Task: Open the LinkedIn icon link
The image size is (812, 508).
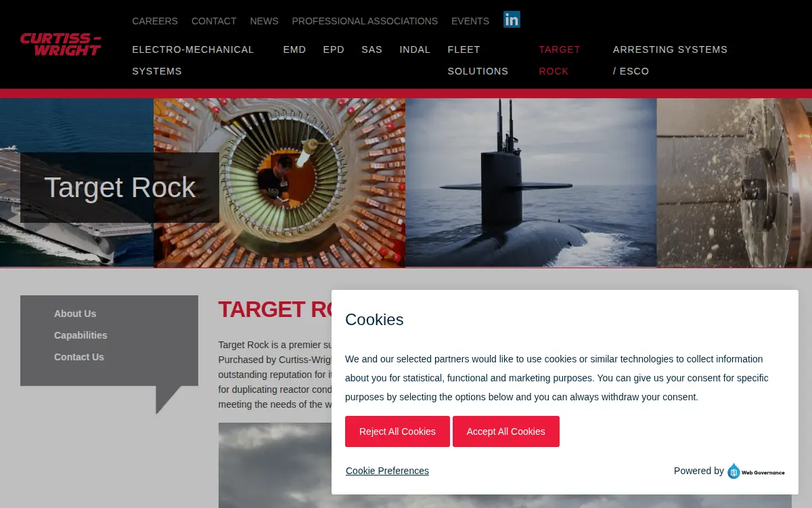Action: point(512,20)
